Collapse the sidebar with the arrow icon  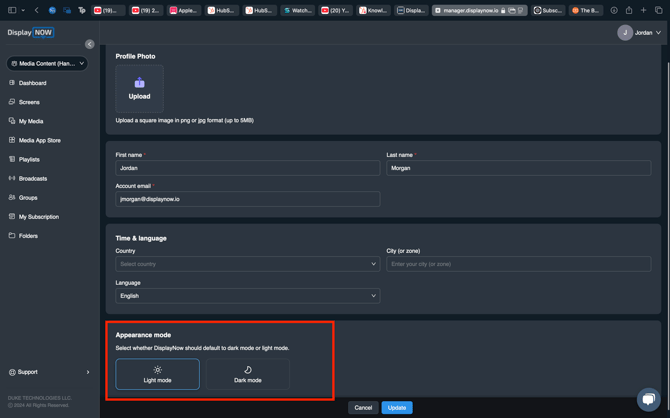pos(89,44)
